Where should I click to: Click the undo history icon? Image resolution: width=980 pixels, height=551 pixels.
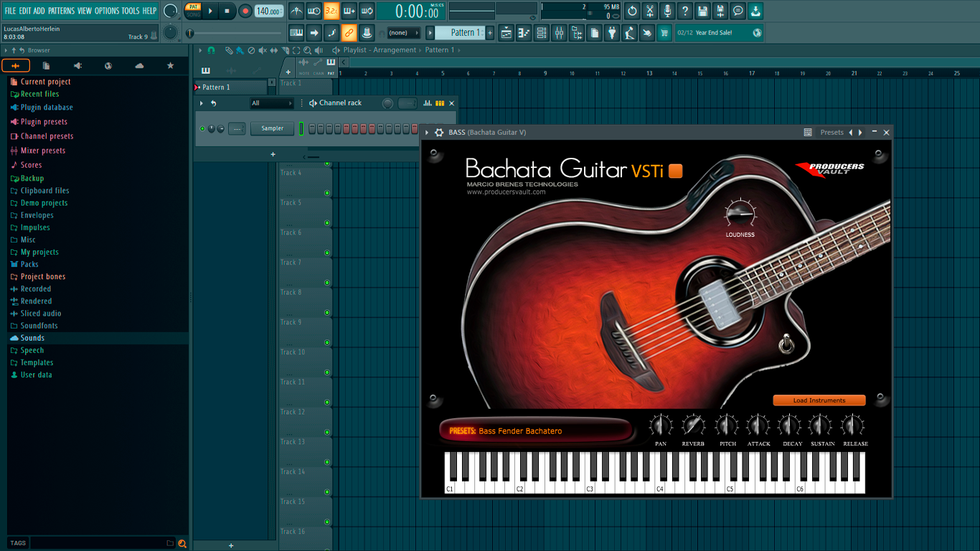click(x=632, y=11)
